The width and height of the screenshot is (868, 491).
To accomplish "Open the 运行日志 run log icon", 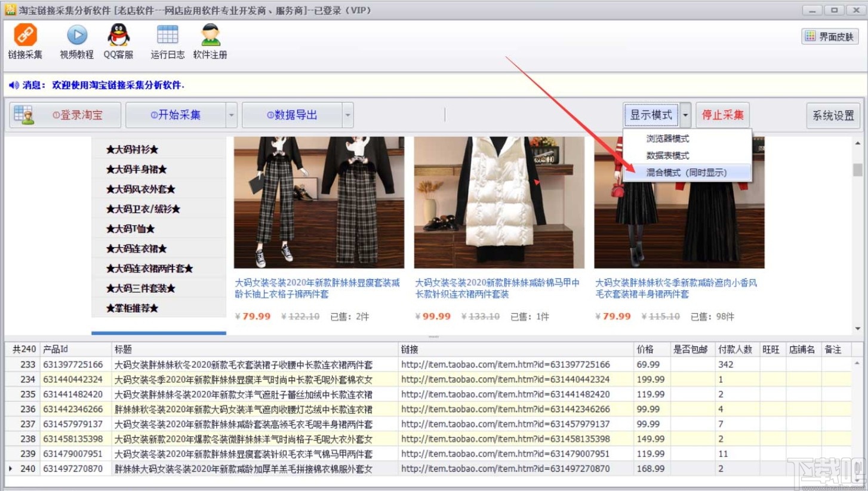I will pos(167,41).
